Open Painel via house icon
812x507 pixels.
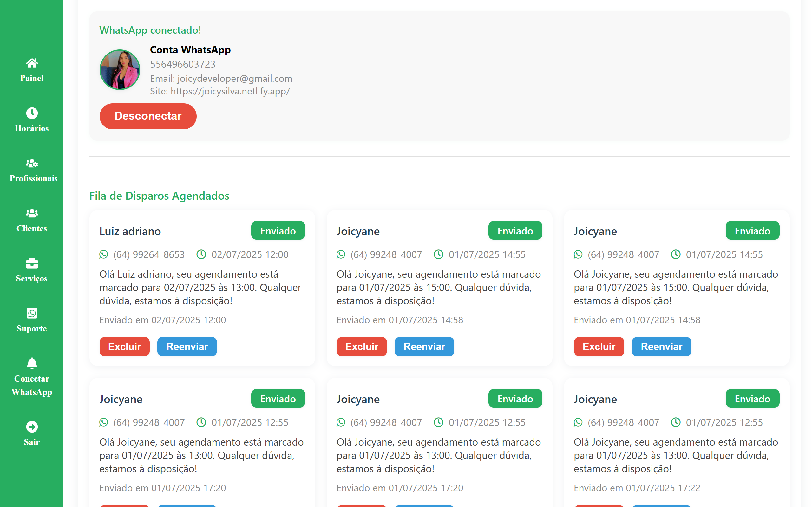tap(32, 63)
